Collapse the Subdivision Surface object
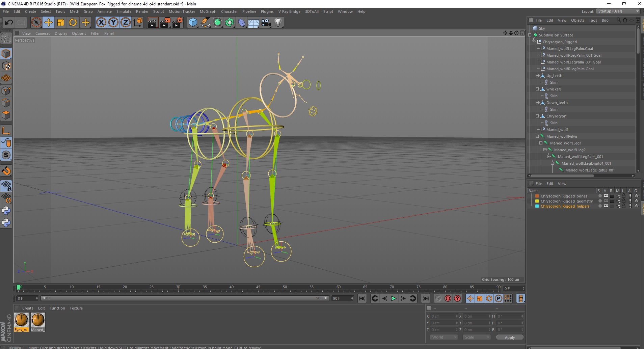 point(530,35)
